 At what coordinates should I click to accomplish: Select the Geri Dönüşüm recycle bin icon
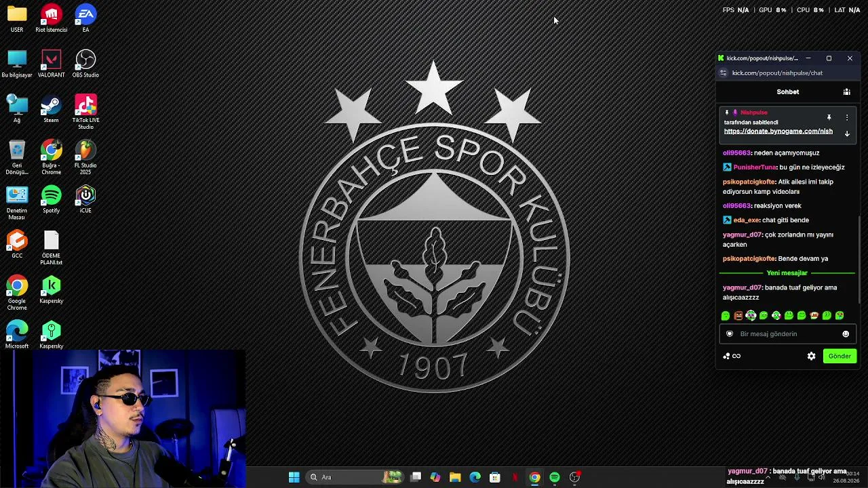17,157
